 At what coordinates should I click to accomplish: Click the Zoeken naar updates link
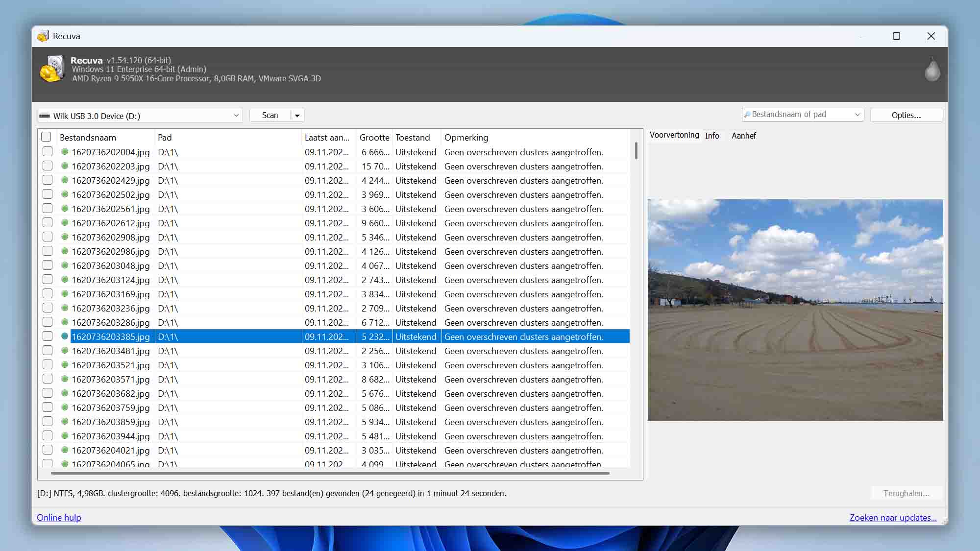(893, 517)
